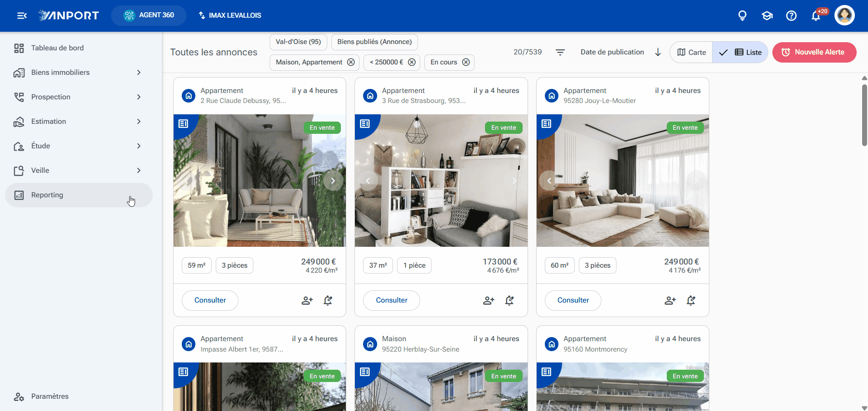Add contact on 2 Rue Claude Debussy listing
Viewport: 868px width, 411px height.
pos(307,300)
